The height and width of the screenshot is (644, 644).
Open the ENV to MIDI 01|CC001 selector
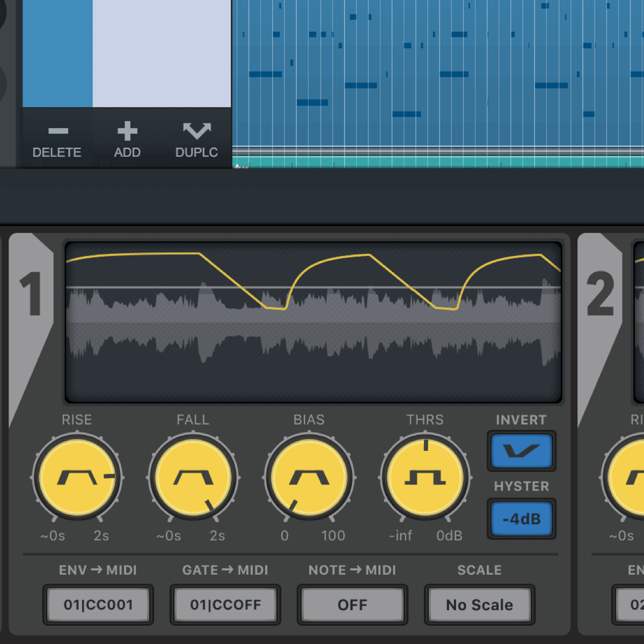98,605
